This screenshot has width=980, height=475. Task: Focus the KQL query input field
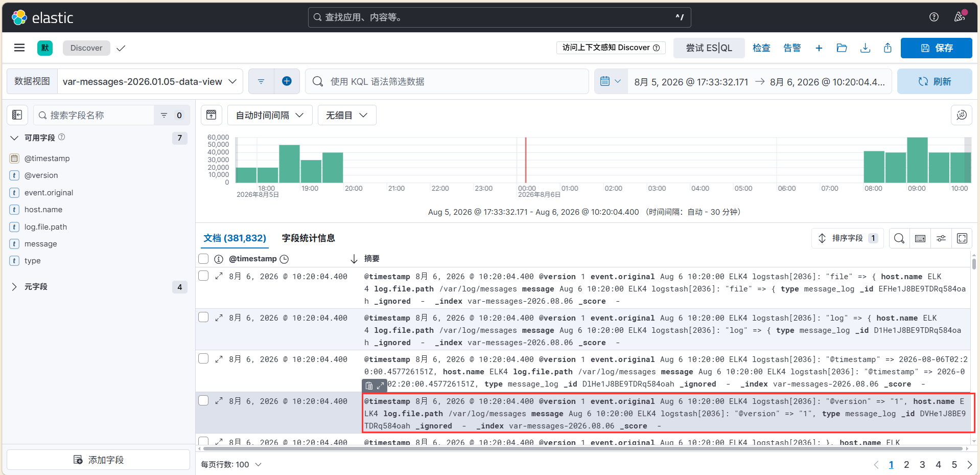447,81
